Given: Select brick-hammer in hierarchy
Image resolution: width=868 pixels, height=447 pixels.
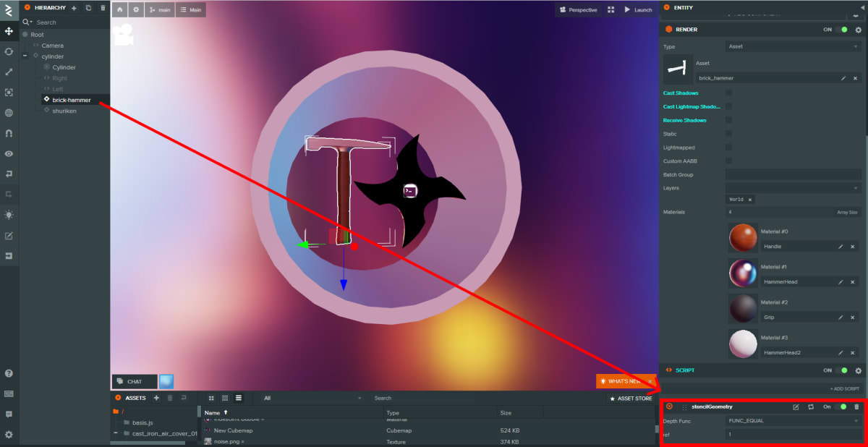Looking at the screenshot, I should tap(72, 100).
